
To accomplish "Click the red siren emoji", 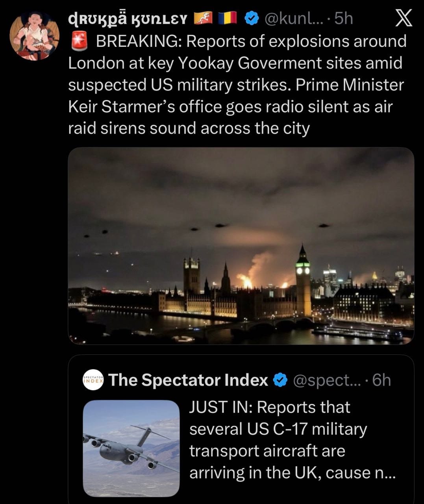I will [x=79, y=41].
